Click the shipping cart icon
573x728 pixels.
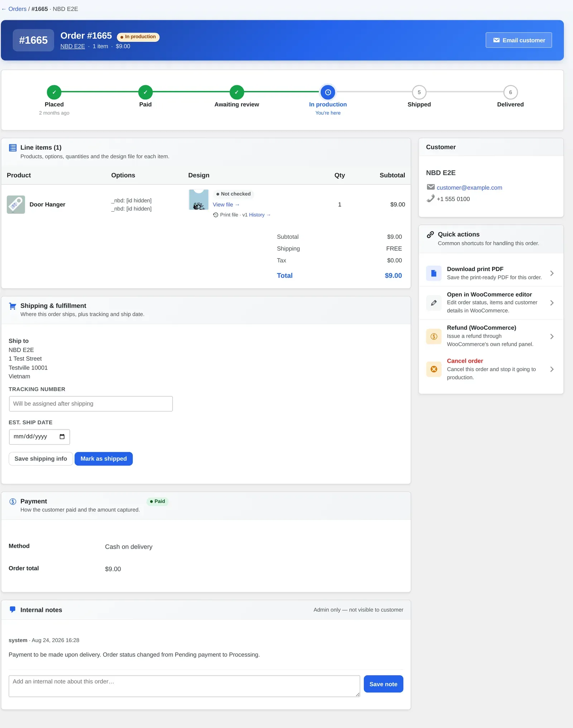click(x=13, y=306)
